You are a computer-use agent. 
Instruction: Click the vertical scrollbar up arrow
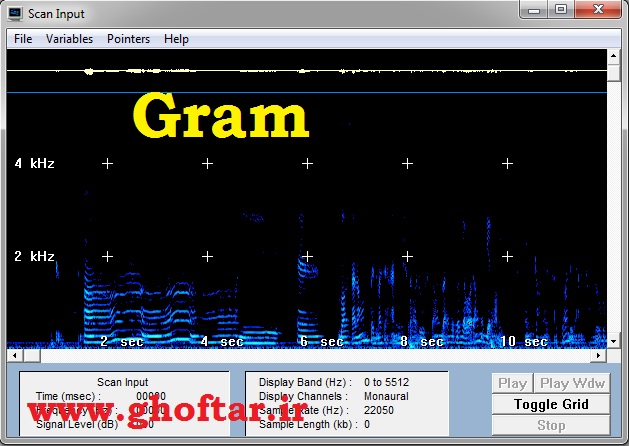click(x=613, y=56)
